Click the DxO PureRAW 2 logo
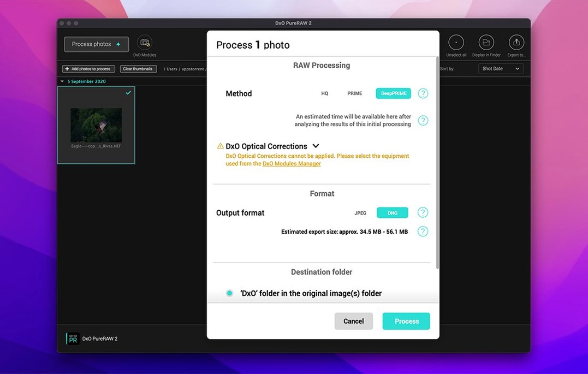 click(73, 339)
